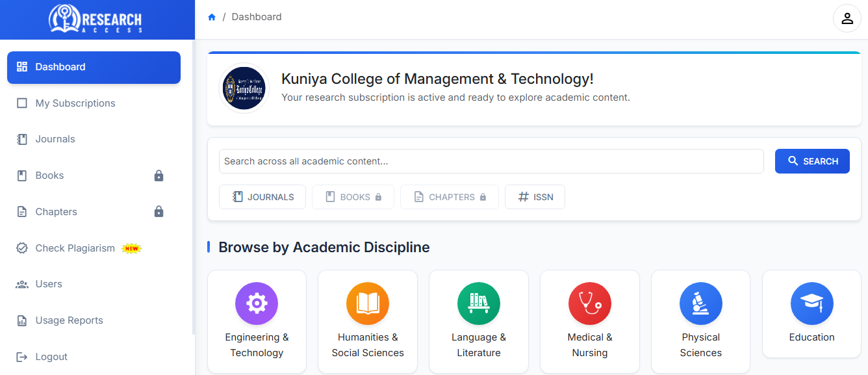
Task: Select the Education graduation cap icon
Action: point(811,304)
